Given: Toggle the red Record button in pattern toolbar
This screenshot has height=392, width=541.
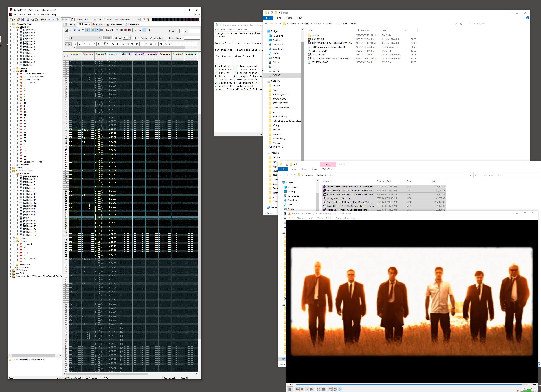Looking at the screenshot, I should pyautogui.click(x=88, y=30).
